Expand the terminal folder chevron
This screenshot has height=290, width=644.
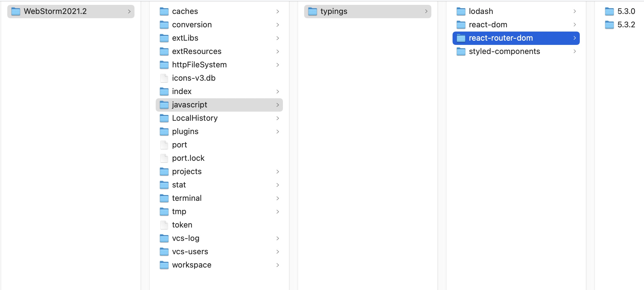[278, 198]
